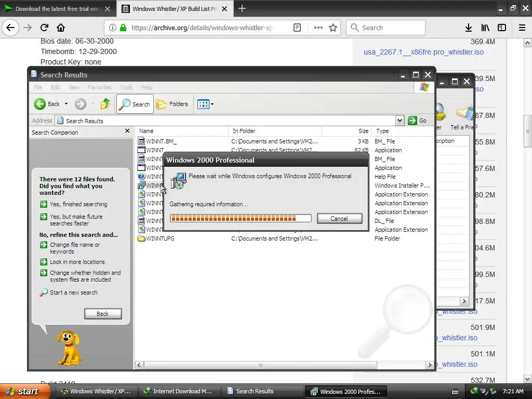The image size is (532, 399).
Task: Show site information icon in address bar
Action: coord(113,28)
